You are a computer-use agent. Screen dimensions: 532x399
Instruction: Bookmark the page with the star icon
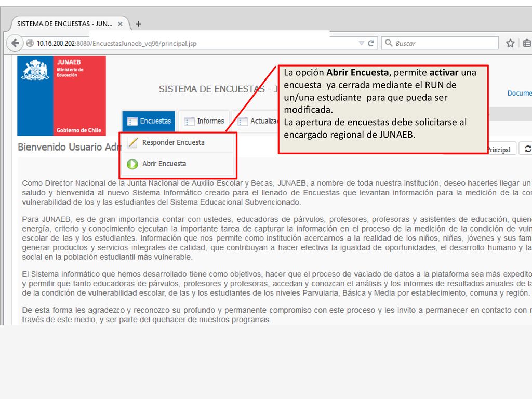[510, 43]
